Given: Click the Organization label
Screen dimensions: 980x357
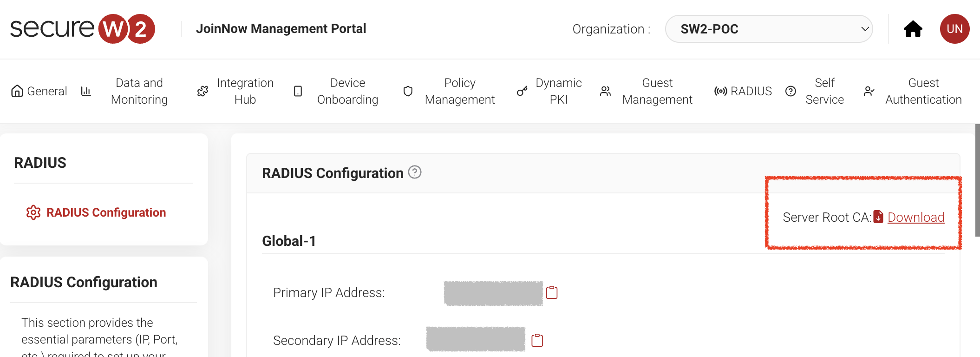Looking at the screenshot, I should click(611, 29).
